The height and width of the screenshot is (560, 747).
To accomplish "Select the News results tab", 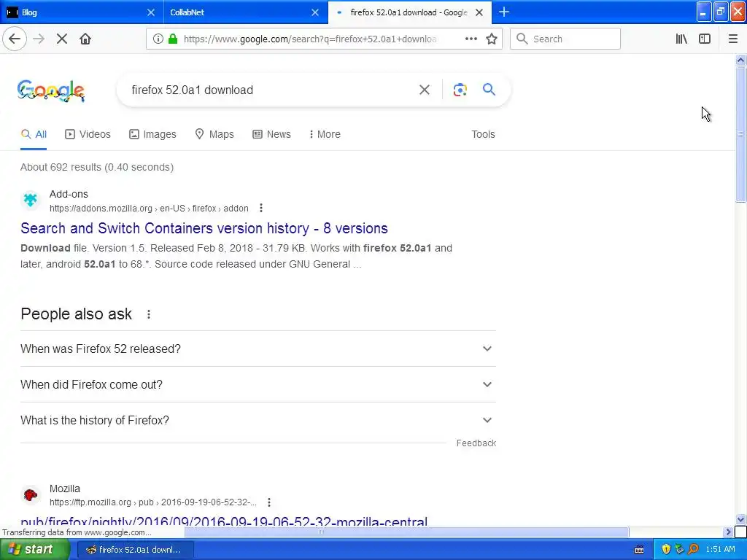I will pyautogui.click(x=271, y=134).
